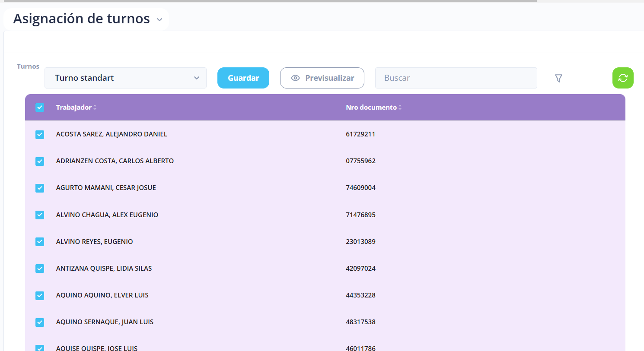Deselect AGURTO MAMANI, CESAR JOSUE checkbox
This screenshot has width=644, height=351.
pyautogui.click(x=40, y=188)
